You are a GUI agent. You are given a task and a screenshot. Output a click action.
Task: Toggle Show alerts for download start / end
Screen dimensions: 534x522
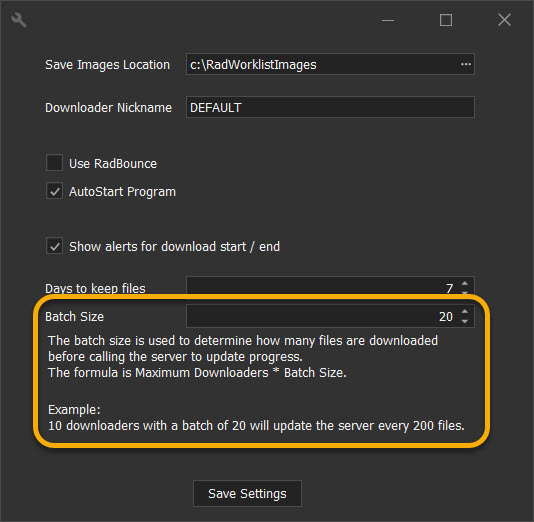(54, 246)
